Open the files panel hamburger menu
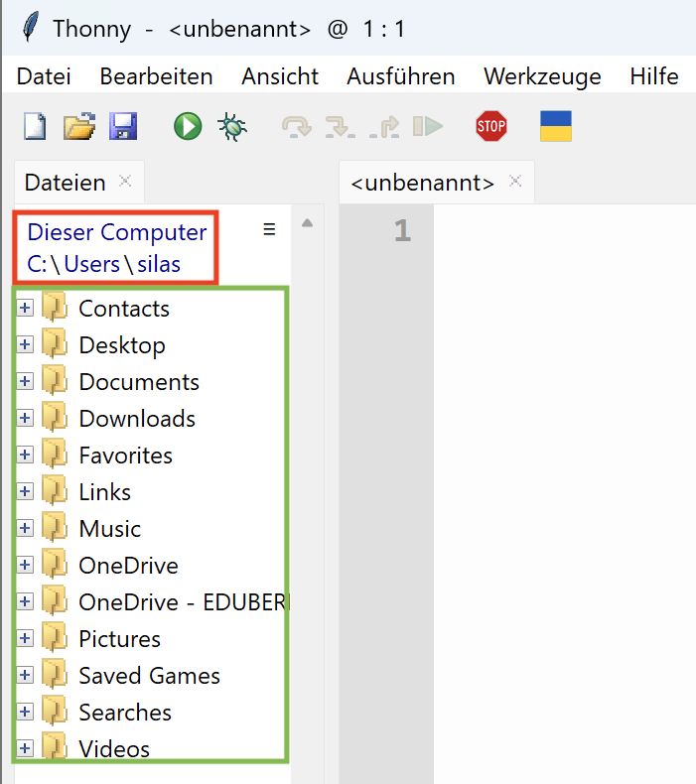The image size is (696, 784). [269, 229]
